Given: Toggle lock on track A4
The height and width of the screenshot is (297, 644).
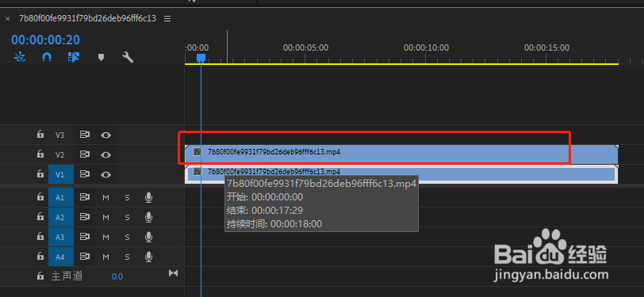Looking at the screenshot, I should tap(40, 257).
